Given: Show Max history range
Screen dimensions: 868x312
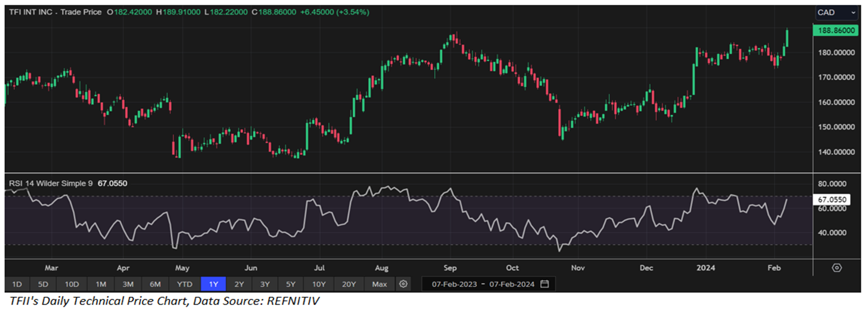Looking at the screenshot, I should [x=379, y=284].
